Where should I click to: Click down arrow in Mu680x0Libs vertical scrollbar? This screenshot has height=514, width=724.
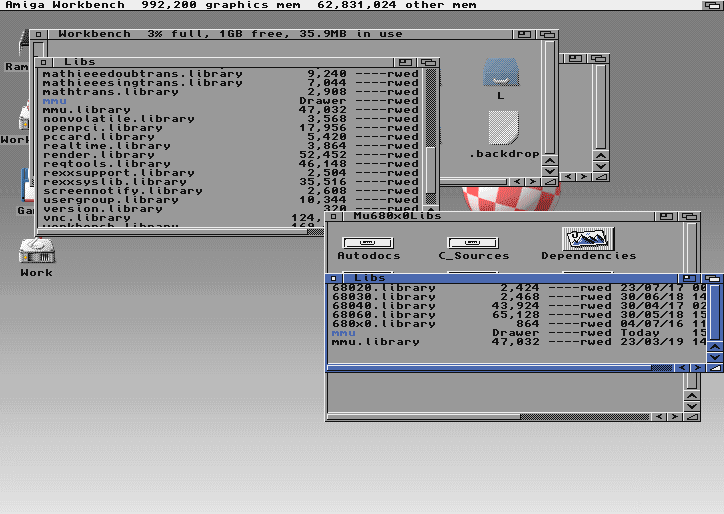[692, 406]
